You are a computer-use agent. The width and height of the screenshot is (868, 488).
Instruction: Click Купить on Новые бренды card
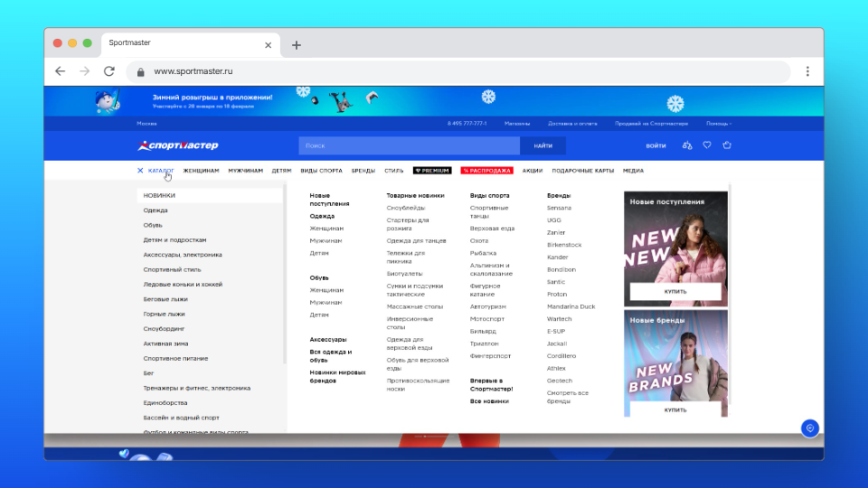coord(675,410)
